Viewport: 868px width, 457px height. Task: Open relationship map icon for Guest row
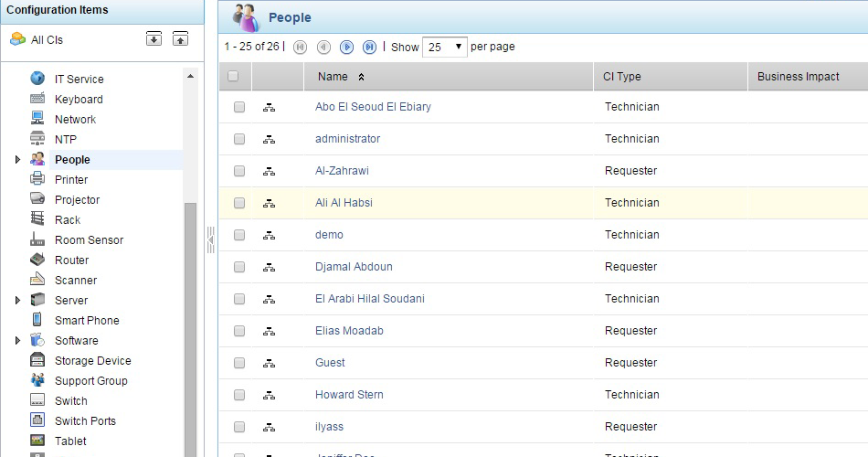pos(269,363)
